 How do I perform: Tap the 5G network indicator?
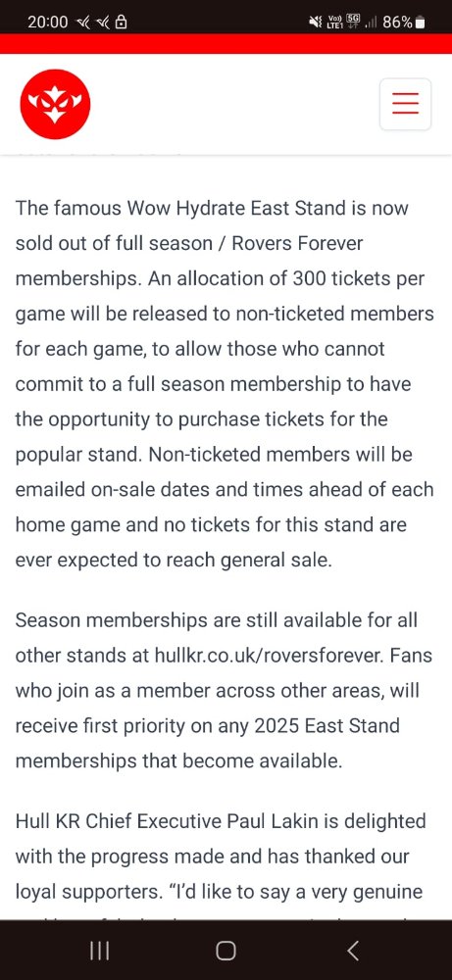354,22
